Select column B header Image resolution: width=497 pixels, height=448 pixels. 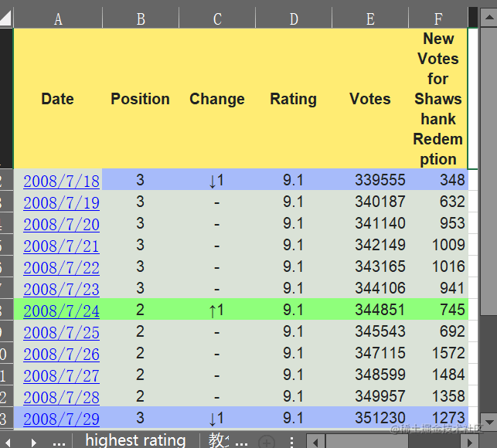(x=141, y=19)
